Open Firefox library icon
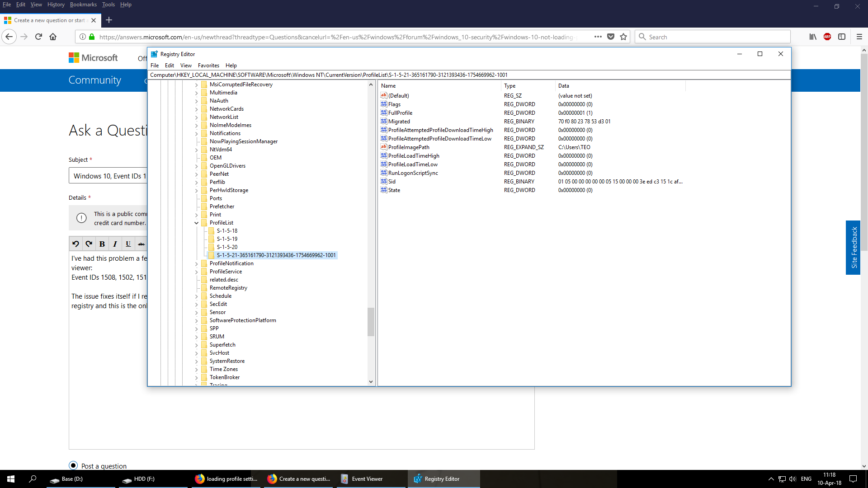Viewport: 868px width, 488px height. tap(812, 37)
